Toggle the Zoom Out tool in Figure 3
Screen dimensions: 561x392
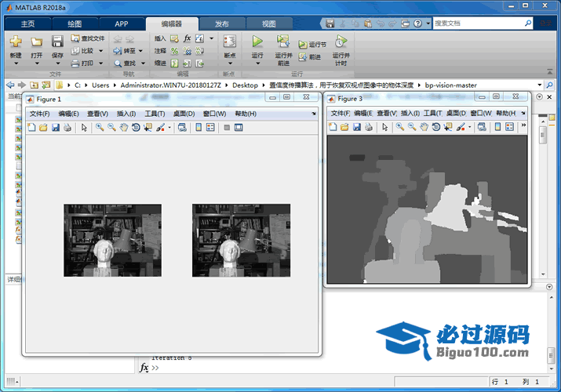411,126
